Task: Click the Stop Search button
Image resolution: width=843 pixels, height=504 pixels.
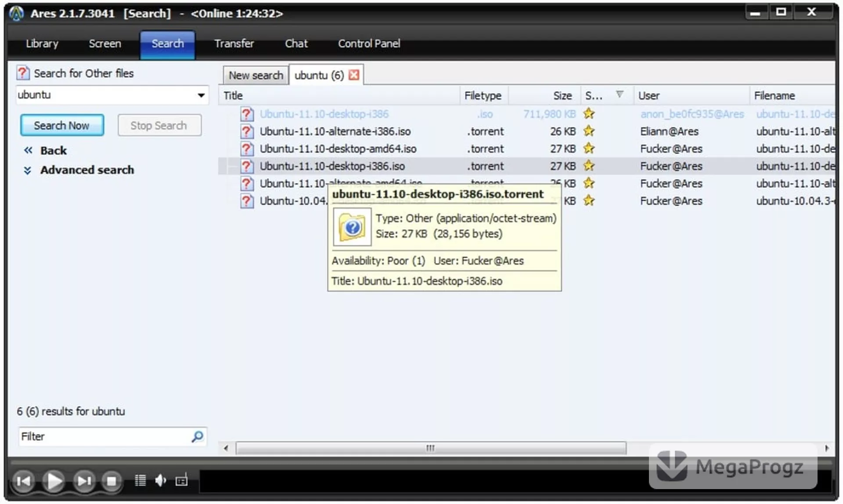Action: click(x=159, y=126)
